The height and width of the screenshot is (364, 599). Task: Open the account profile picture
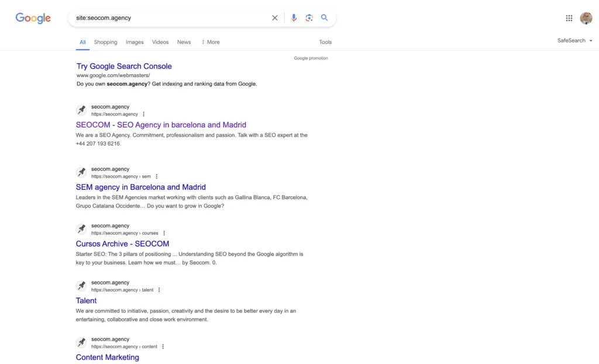(x=586, y=18)
